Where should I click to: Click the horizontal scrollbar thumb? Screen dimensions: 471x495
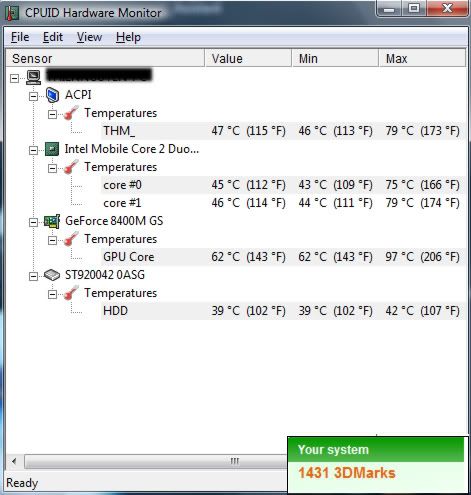(155, 462)
